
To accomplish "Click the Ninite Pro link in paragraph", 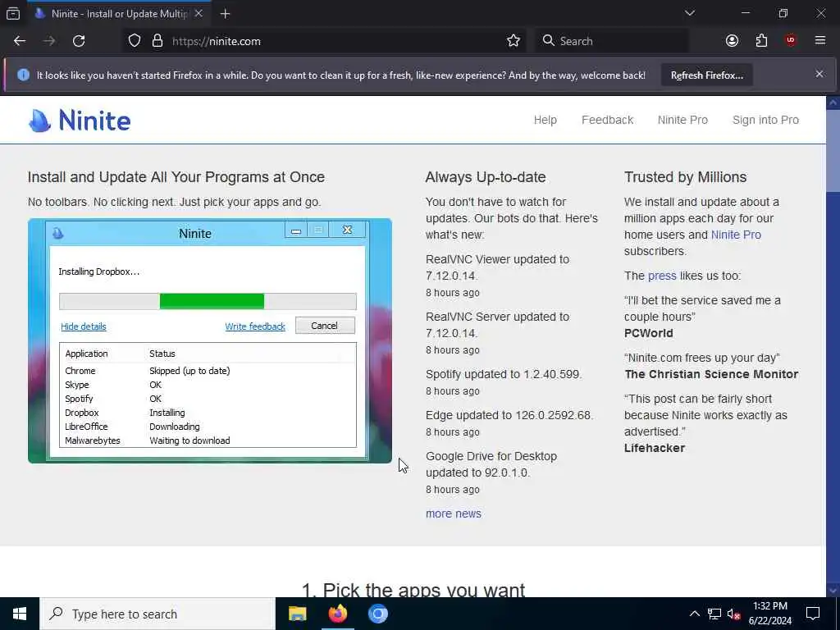I will click(x=736, y=235).
